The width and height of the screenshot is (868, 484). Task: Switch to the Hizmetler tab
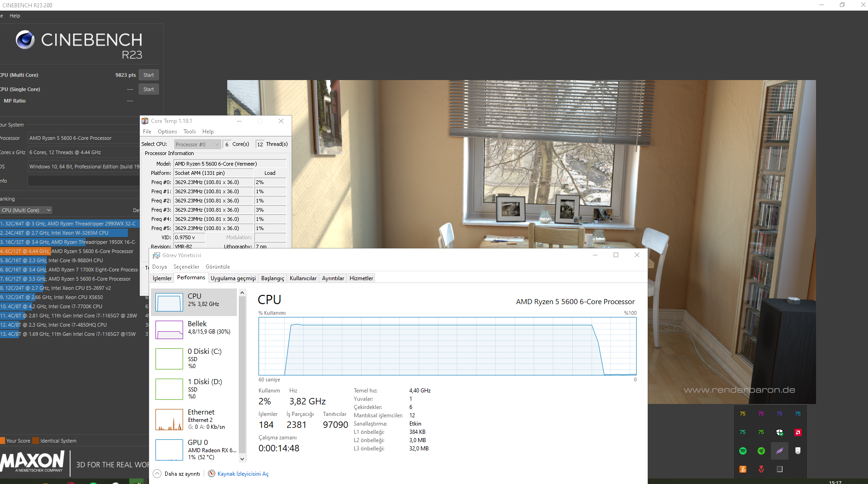point(361,278)
